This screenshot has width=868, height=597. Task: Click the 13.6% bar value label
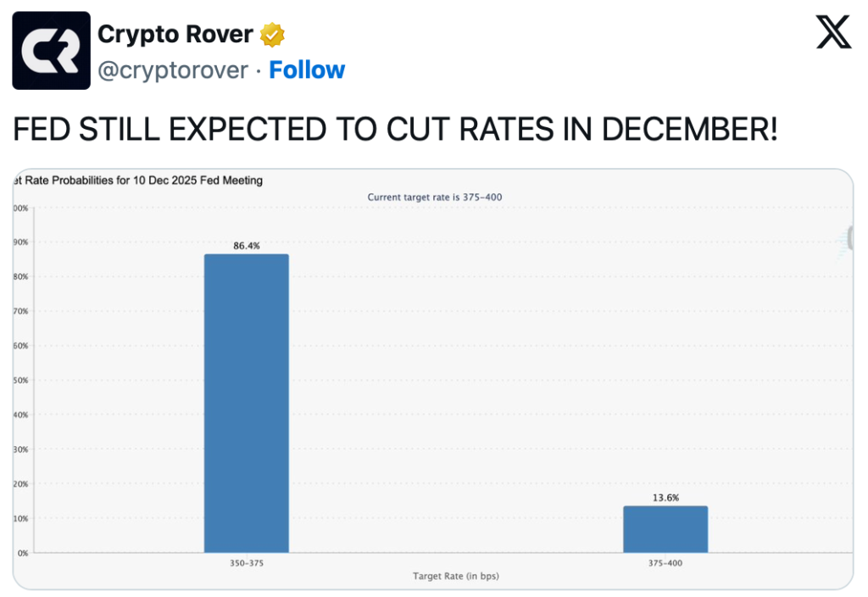(665, 498)
